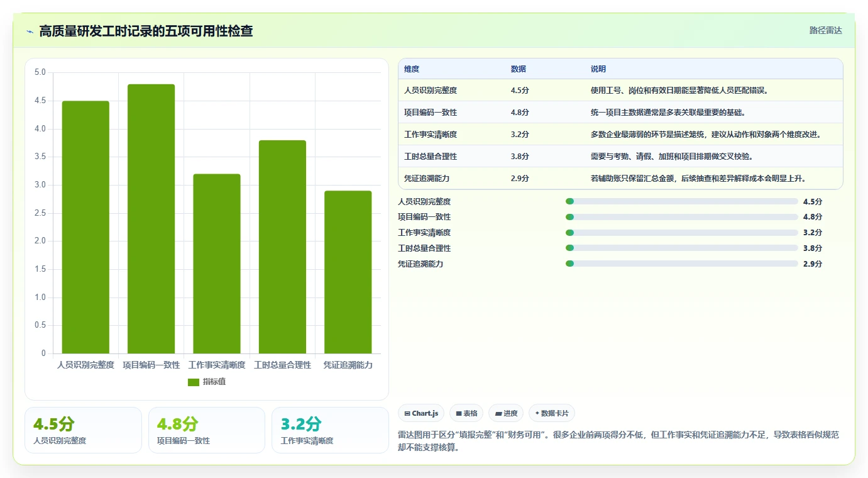Image resolution: width=868 pixels, height=478 pixels.
Task: Click the 说明 column header
Action: [598, 69]
